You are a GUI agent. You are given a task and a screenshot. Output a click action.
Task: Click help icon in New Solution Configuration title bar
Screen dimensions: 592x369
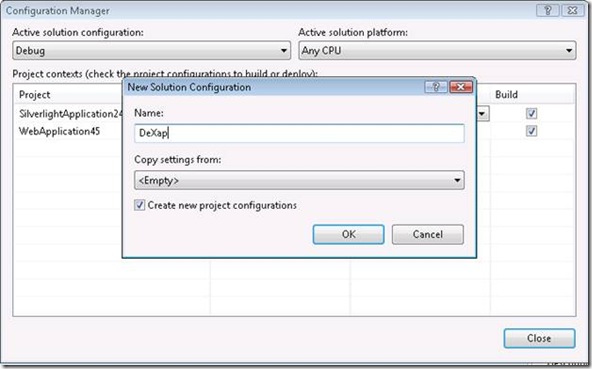436,87
